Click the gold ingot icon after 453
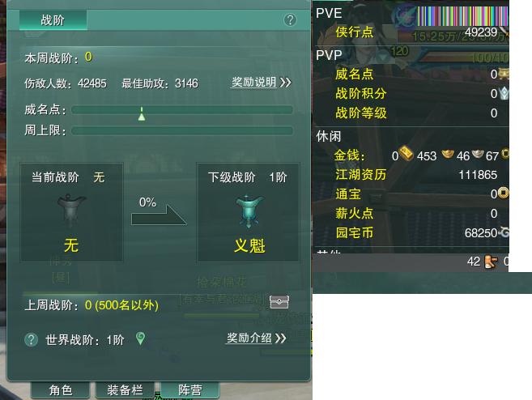532x400 pixels. (448, 155)
